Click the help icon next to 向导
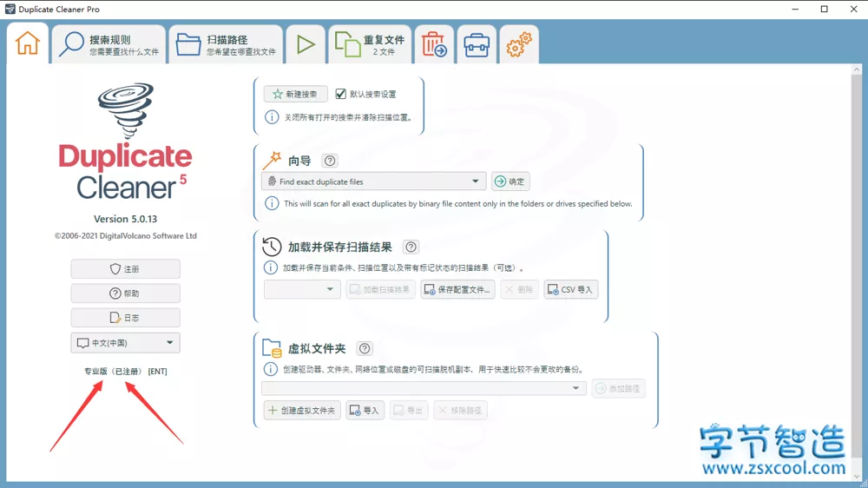The height and width of the screenshot is (488, 868). 329,161
